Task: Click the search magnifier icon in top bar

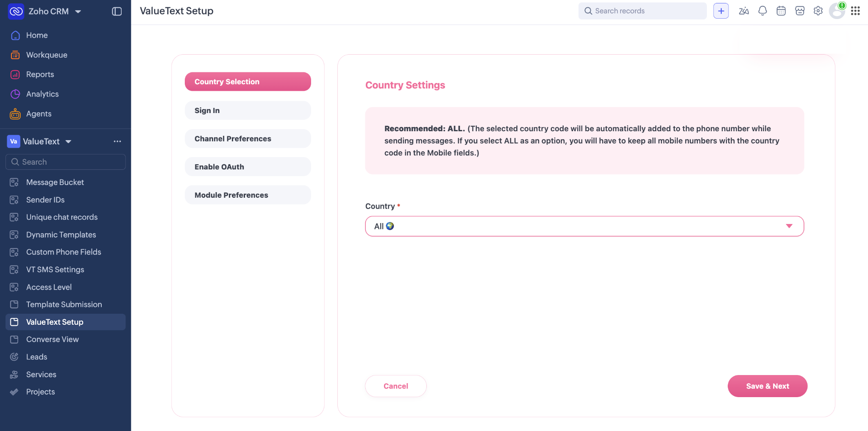Action: (588, 11)
